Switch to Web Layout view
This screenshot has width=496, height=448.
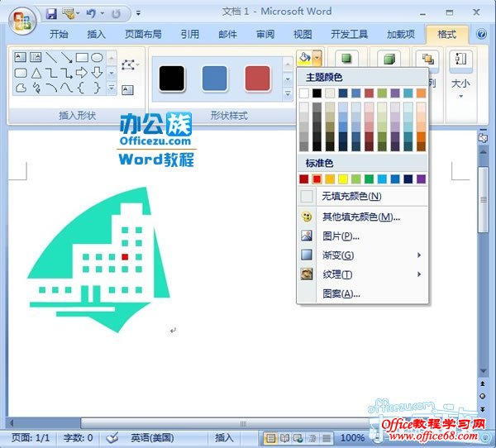pos(298,438)
